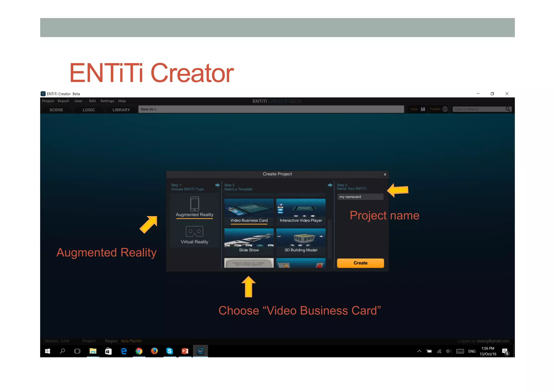Open the Edit menu

coord(92,101)
